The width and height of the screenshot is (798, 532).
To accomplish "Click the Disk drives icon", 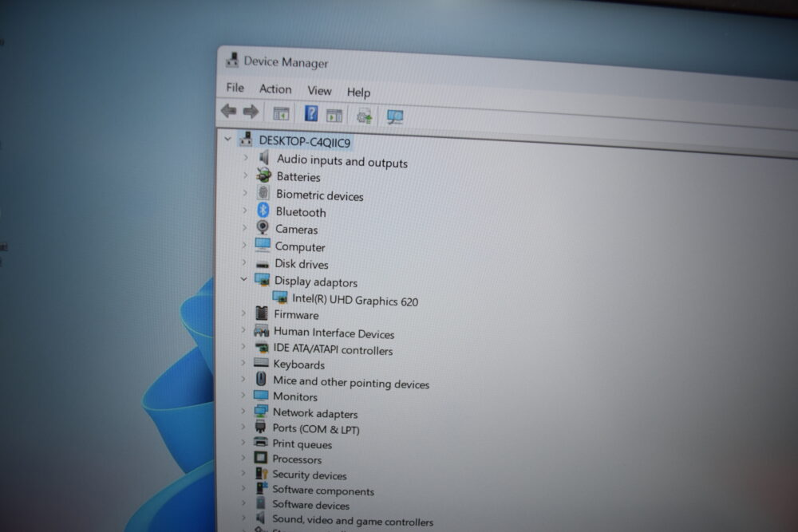I will [263, 264].
